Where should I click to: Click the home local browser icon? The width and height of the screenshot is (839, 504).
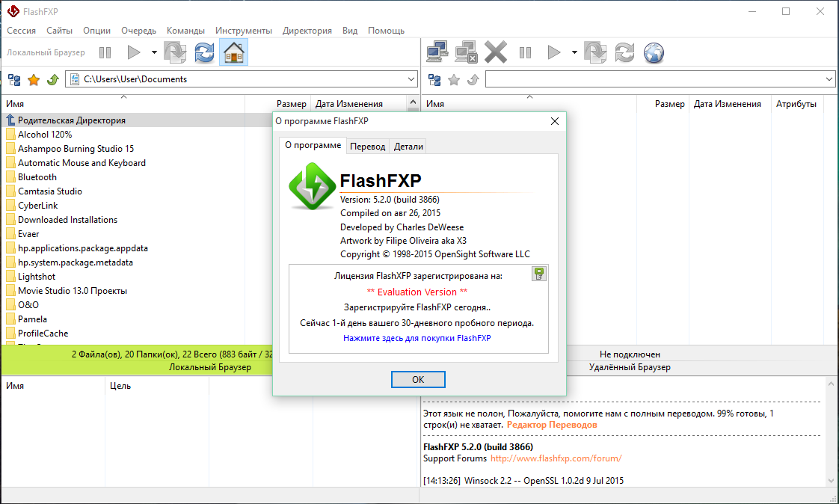pyautogui.click(x=234, y=52)
